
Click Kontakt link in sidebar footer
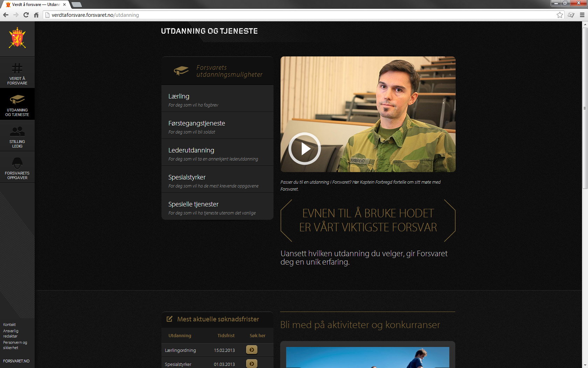coord(9,325)
